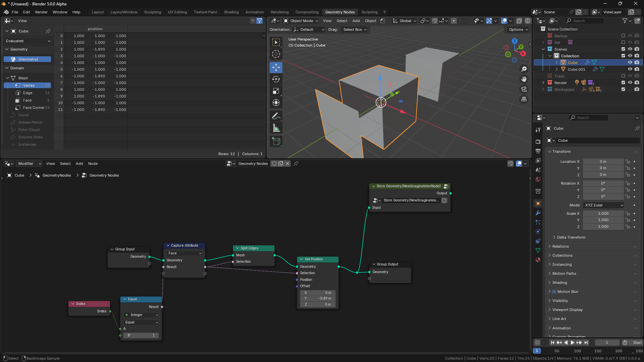This screenshot has width=644, height=362.
Task: Click the viewport Options button
Action: pyautogui.click(x=518, y=29)
